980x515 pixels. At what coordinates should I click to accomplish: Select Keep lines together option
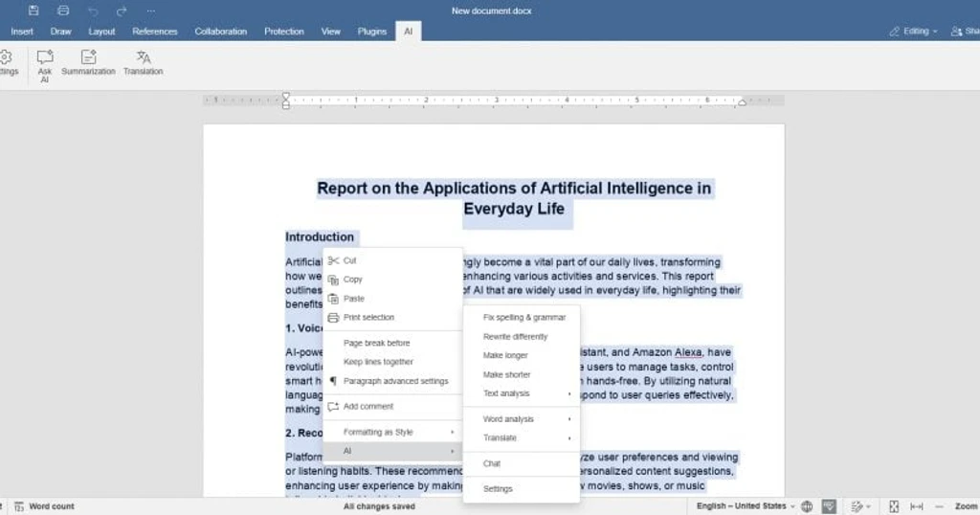tap(392, 362)
